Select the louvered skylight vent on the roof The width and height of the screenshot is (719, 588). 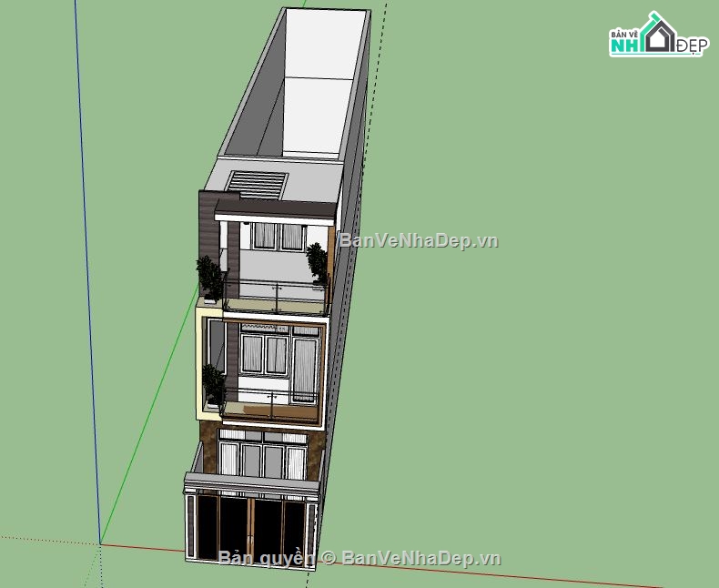(x=256, y=185)
